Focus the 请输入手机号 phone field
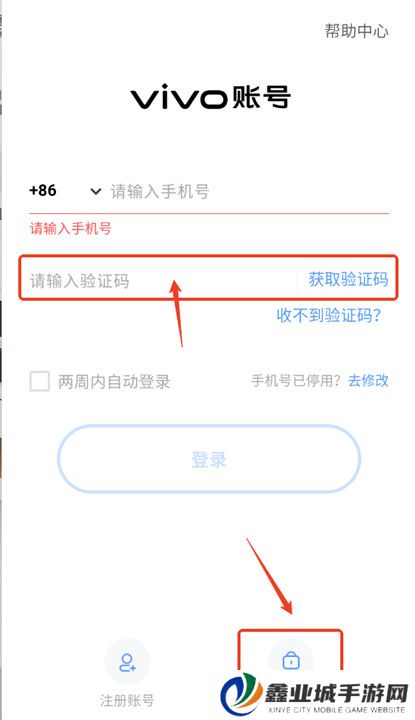415x720 pixels. 249,191
